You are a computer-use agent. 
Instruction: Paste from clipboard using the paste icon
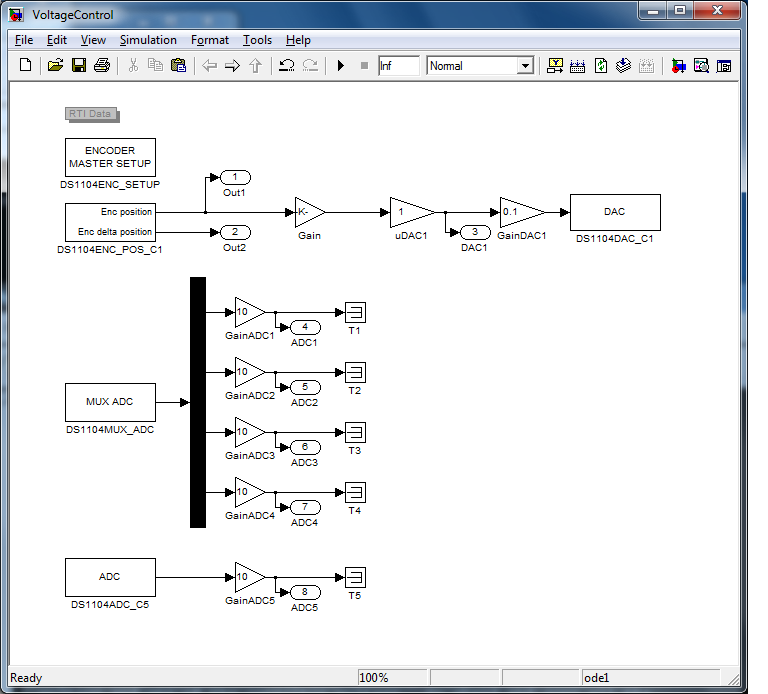coord(178,65)
